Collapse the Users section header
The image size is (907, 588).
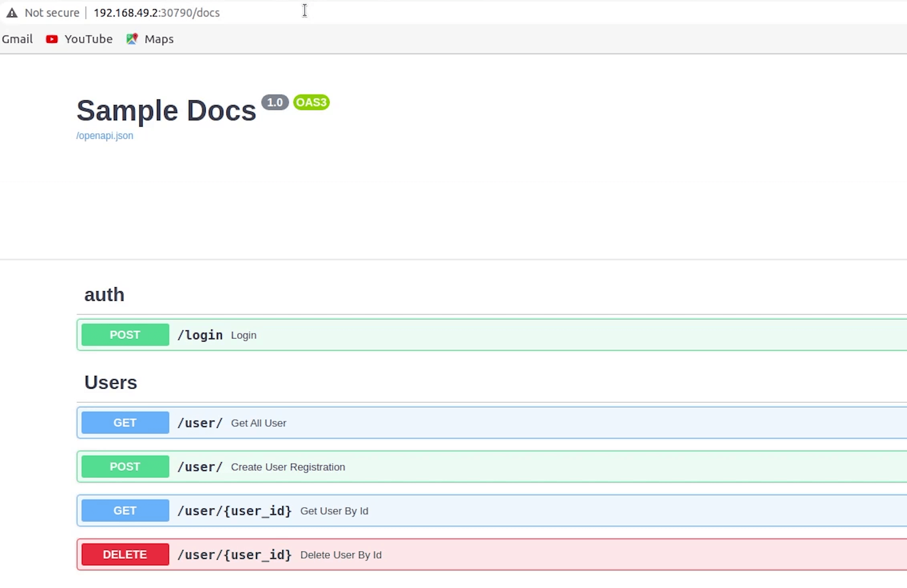pyautogui.click(x=111, y=382)
